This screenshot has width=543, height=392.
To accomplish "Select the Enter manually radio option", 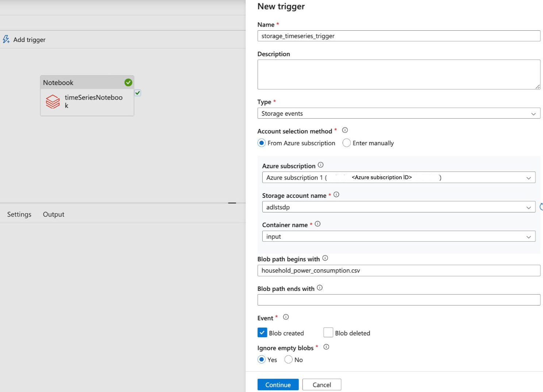I will coord(347,143).
